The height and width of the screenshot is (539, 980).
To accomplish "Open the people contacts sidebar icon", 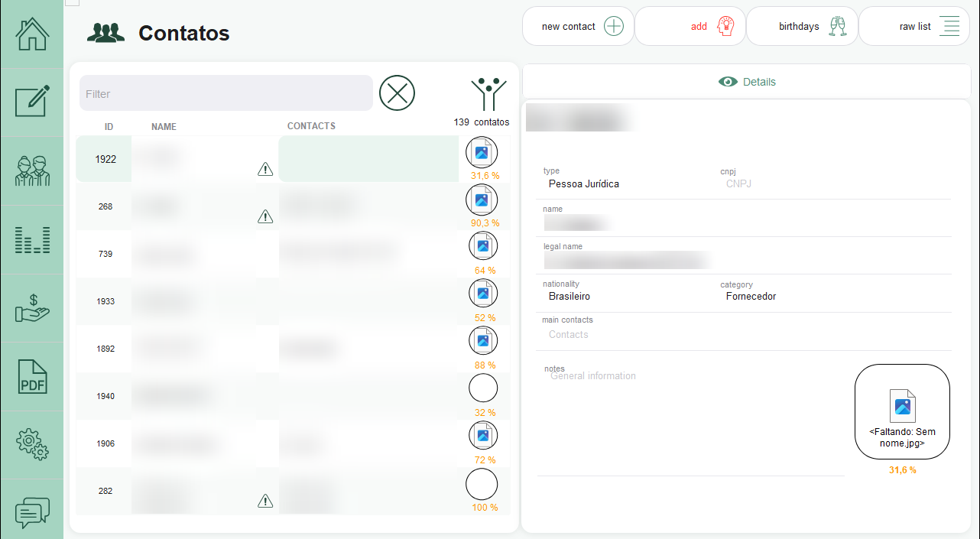I will 32,170.
